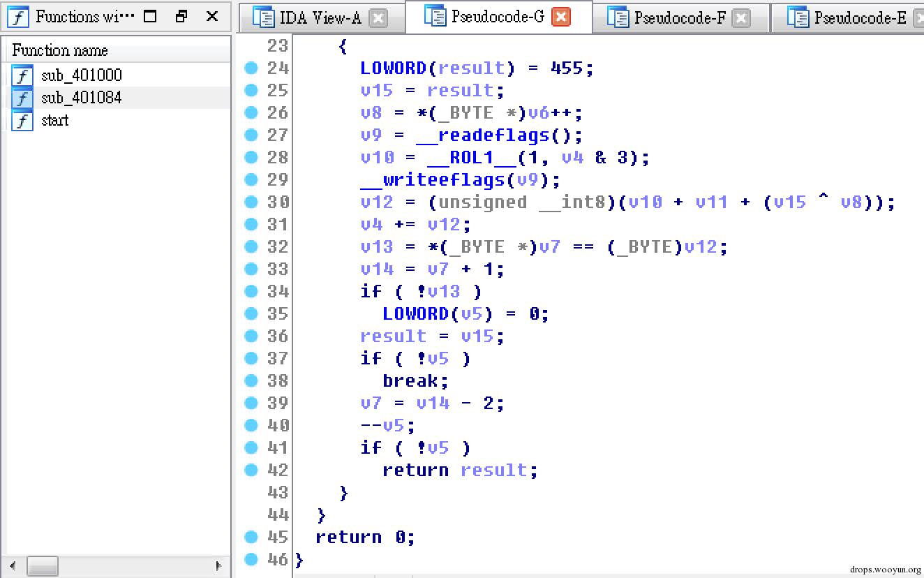The height and width of the screenshot is (578, 924).
Task: Toggle breakpoint dot on line 35
Action: (x=251, y=313)
